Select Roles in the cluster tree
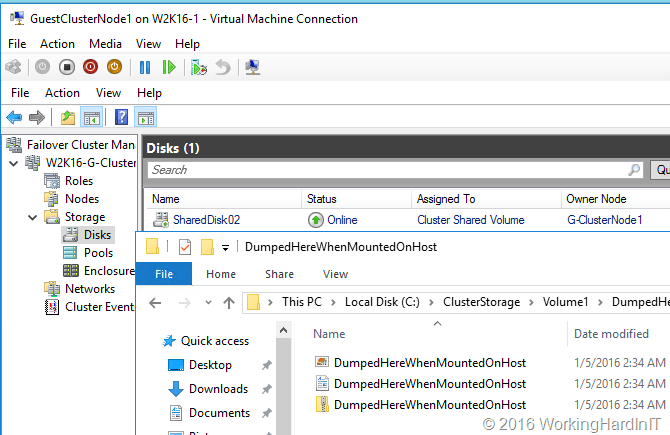The width and height of the screenshot is (670, 435). 69,181
